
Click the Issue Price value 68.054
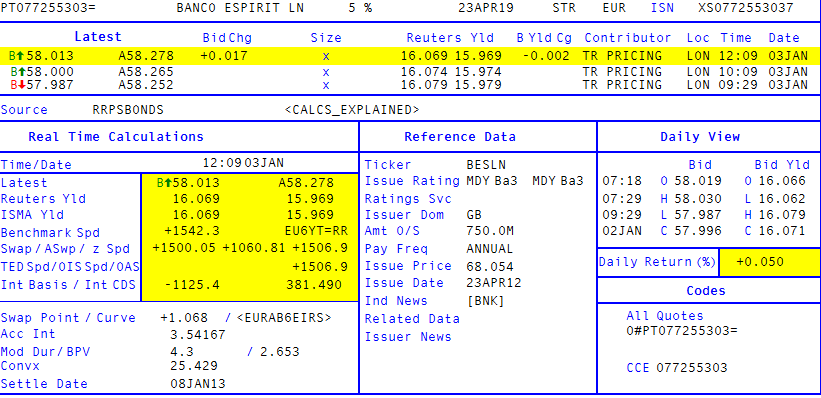point(490,266)
